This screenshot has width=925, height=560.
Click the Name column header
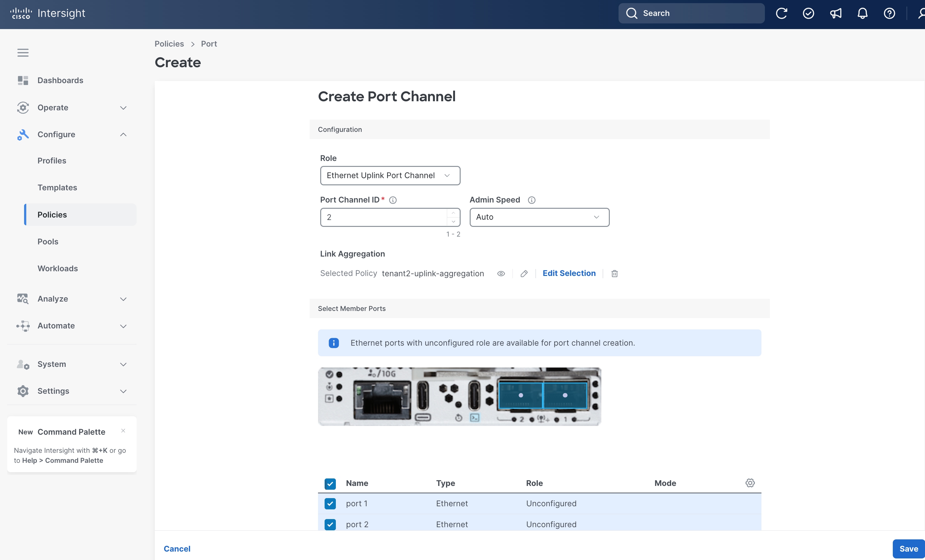coord(356,483)
